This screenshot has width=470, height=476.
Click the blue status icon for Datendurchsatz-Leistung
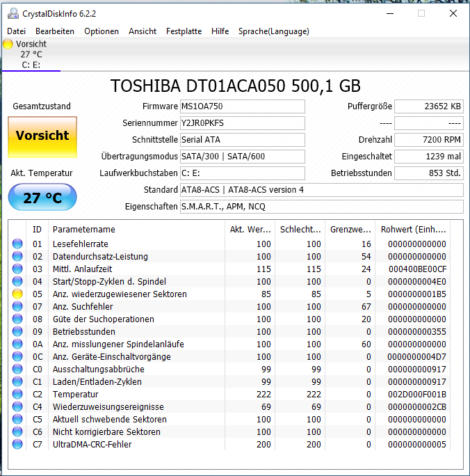[17, 256]
